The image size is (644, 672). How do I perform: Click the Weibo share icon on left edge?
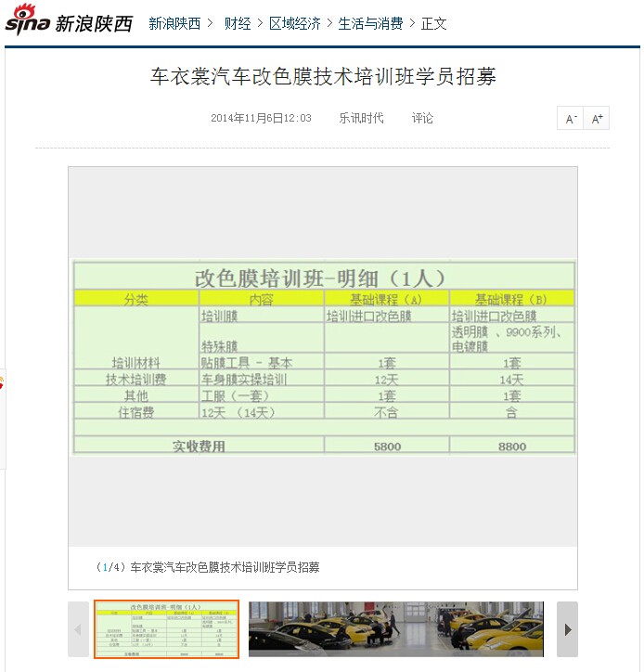[2, 382]
